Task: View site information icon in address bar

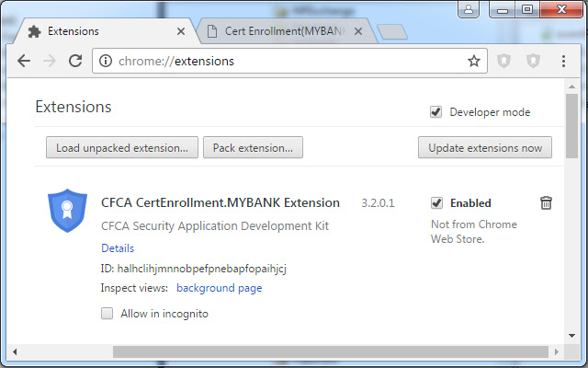Action: pyautogui.click(x=106, y=61)
